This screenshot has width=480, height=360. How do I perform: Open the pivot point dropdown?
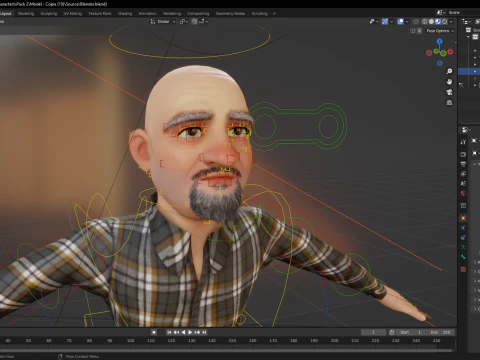coord(184,22)
